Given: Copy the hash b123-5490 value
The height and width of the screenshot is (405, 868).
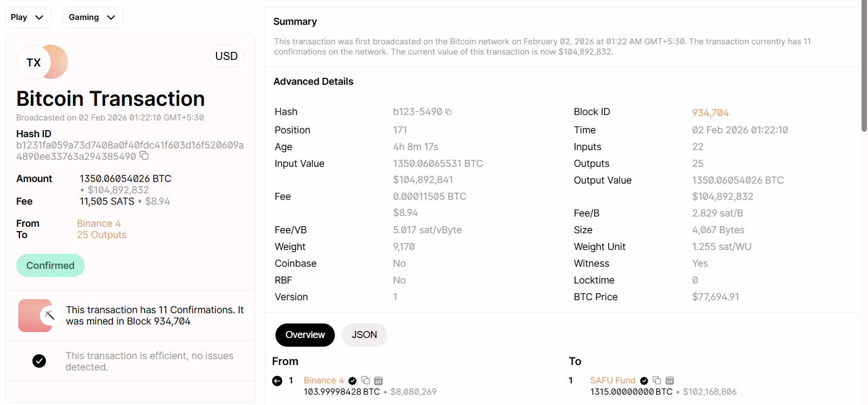Looking at the screenshot, I should [449, 111].
